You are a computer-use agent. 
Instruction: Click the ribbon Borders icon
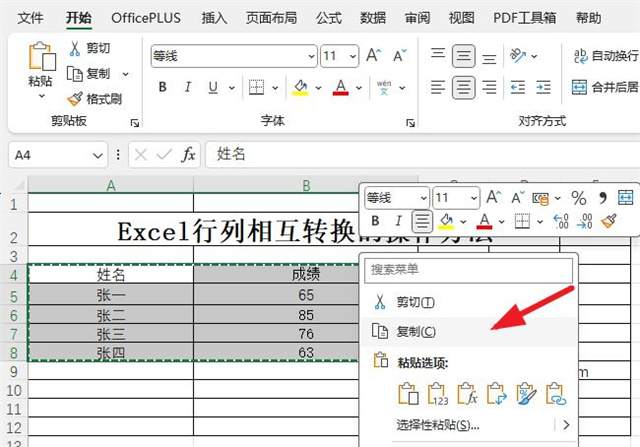(x=256, y=87)
